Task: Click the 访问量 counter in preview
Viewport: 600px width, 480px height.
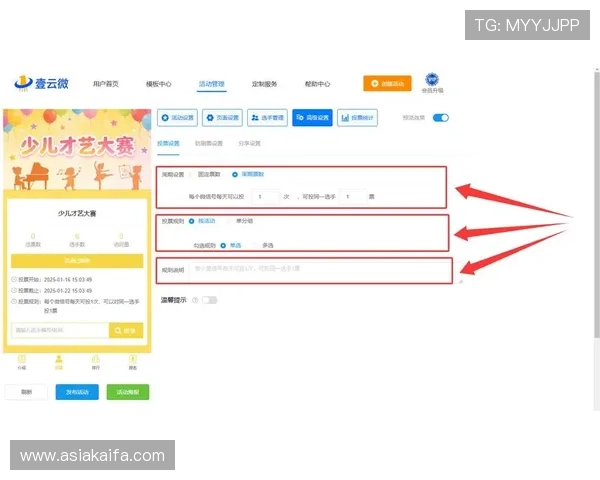Action: click(121, 240)
